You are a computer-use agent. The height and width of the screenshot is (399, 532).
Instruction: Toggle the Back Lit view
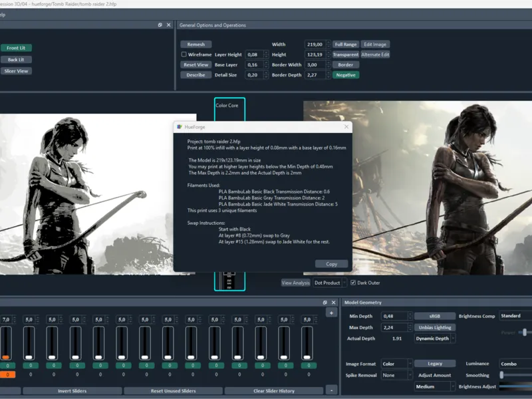16,59
